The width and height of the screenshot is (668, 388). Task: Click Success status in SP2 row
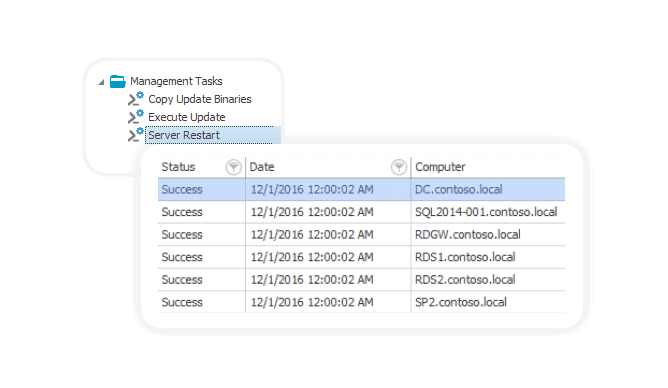[x=202, y=302]
